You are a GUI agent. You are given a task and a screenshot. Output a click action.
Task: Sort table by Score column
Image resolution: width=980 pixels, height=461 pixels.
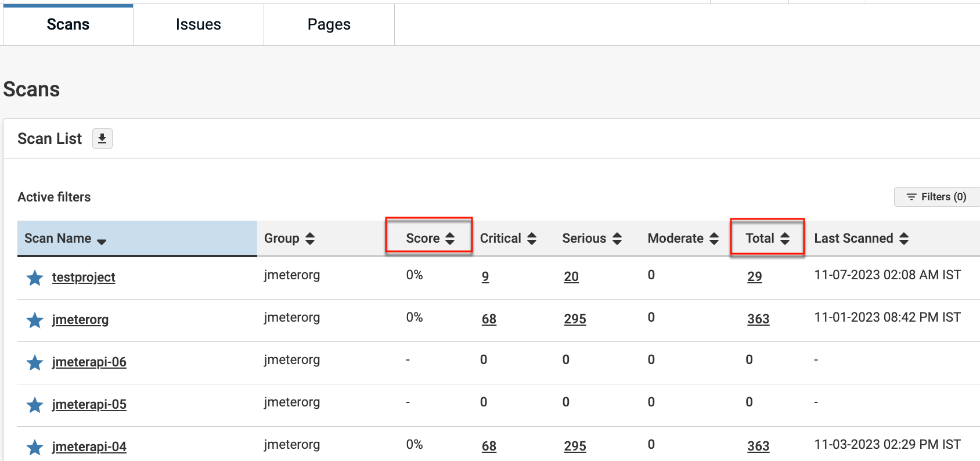[449, 239]
